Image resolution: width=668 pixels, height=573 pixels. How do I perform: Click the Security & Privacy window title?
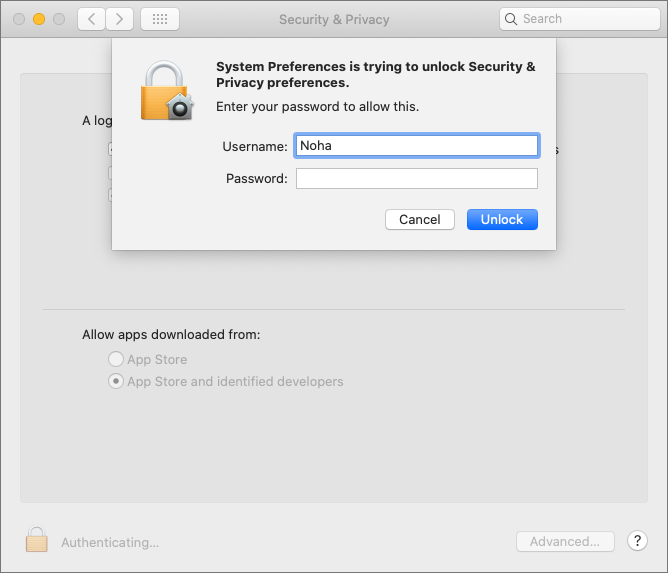(x=334, y=19)
